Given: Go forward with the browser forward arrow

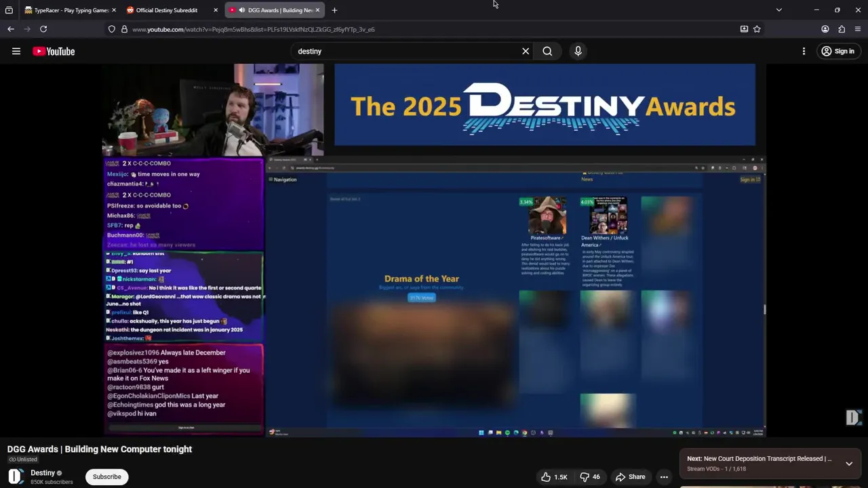Looking at the screenshot, I should point(27,29).
